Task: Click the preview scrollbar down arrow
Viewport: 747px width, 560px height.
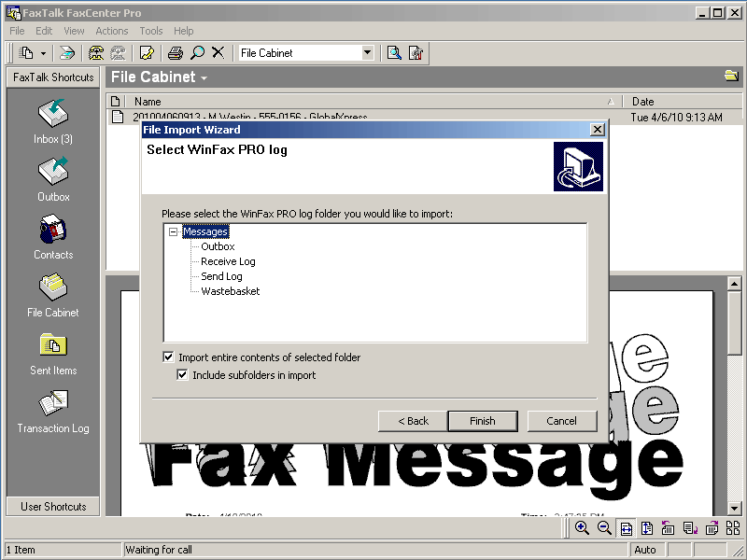Action: point(734,508)
